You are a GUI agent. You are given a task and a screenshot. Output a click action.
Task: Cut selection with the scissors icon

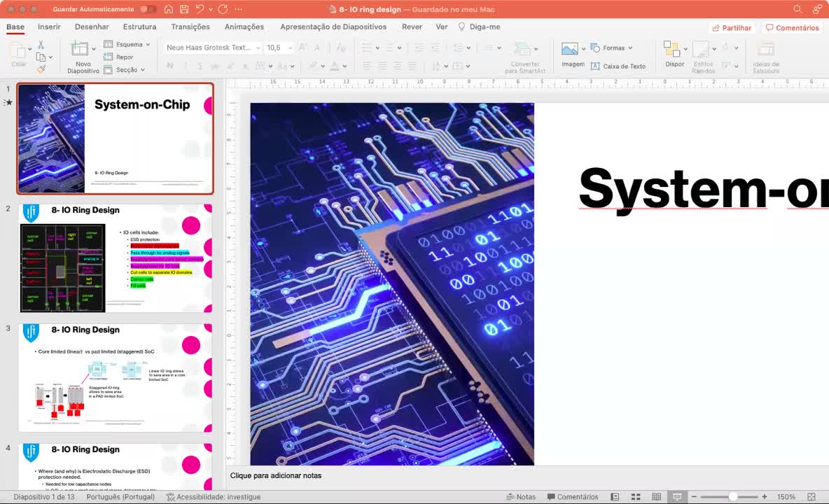click(41, 45)
